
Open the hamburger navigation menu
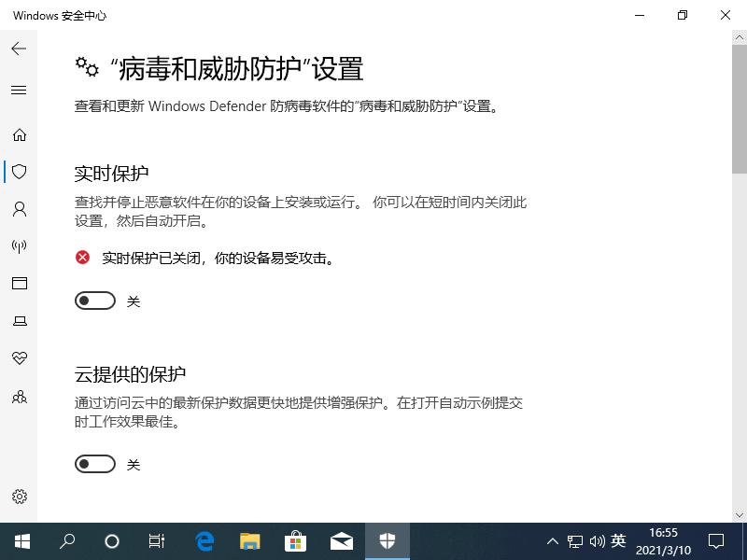coord(19,91)
